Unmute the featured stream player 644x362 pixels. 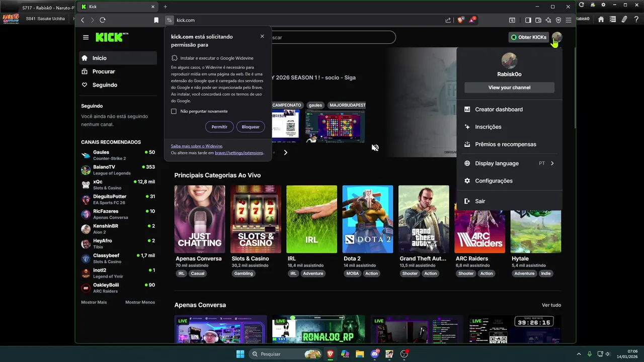pos(375,148)
